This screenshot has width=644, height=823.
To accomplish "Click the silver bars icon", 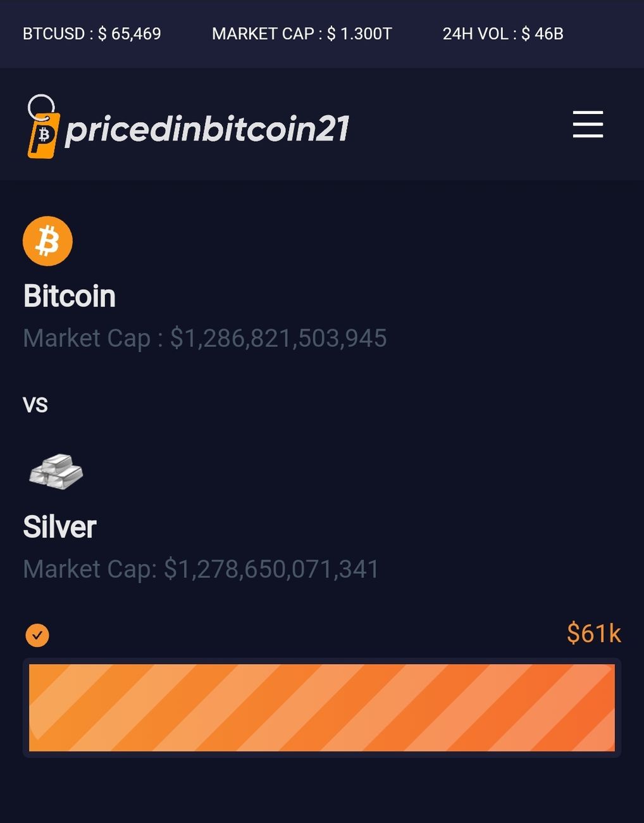I will (x=56, y=472).
